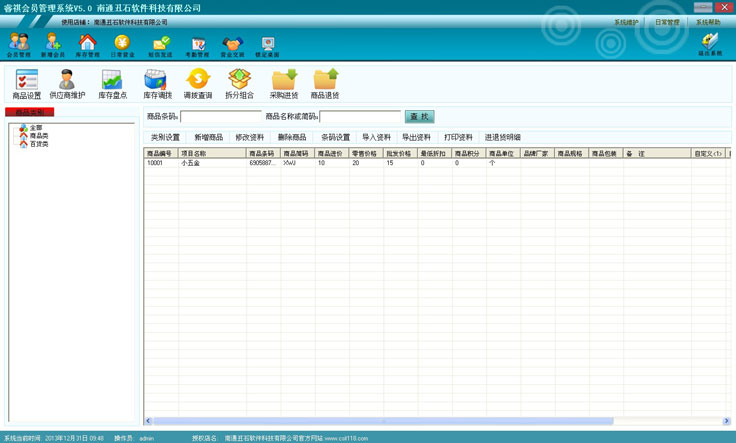Click XWJ short code cell
The width and height of the screenshot is (736, 443).
pos(297,163)
